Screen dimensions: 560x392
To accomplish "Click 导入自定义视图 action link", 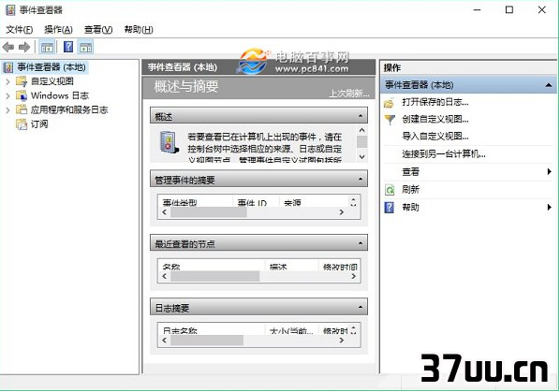I will point(435,136).
